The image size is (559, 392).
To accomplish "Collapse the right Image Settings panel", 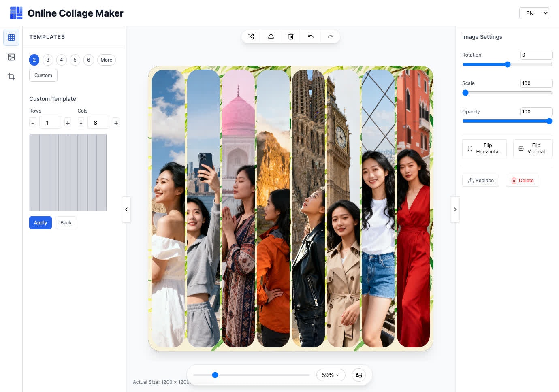I will [455, 209].
